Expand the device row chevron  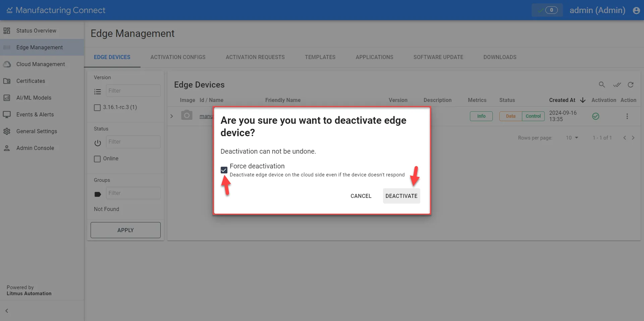[171, 116]
